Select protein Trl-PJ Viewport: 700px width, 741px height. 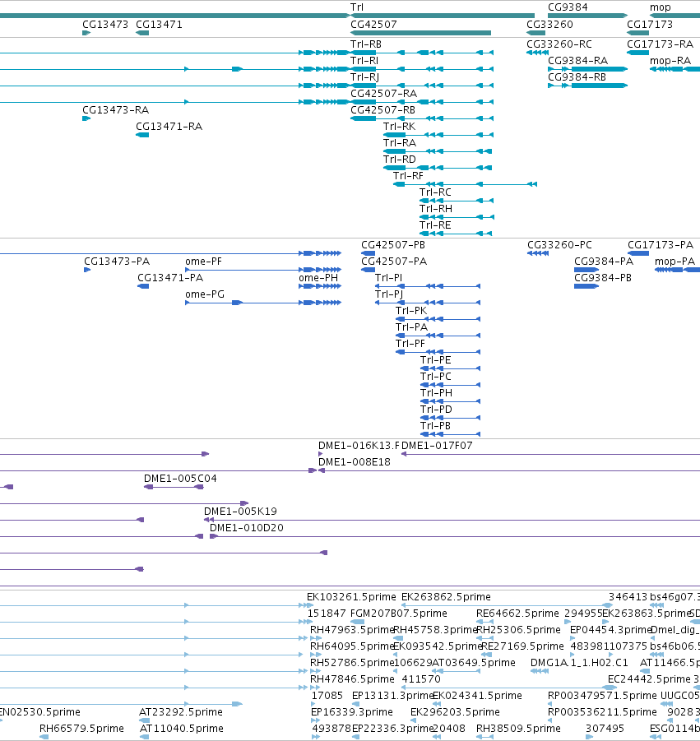[389, 294]
